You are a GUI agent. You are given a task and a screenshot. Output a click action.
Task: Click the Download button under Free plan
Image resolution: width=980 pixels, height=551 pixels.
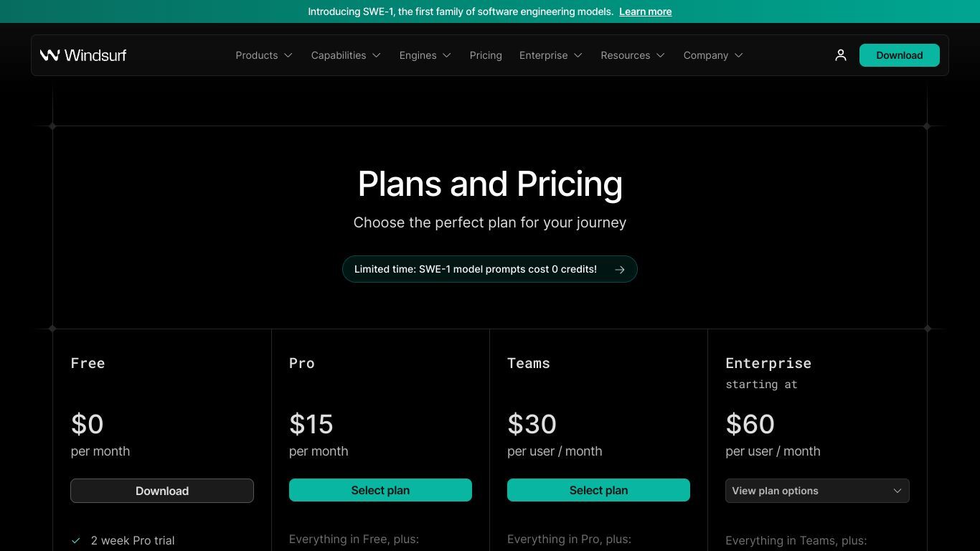(x=162, y=491)
